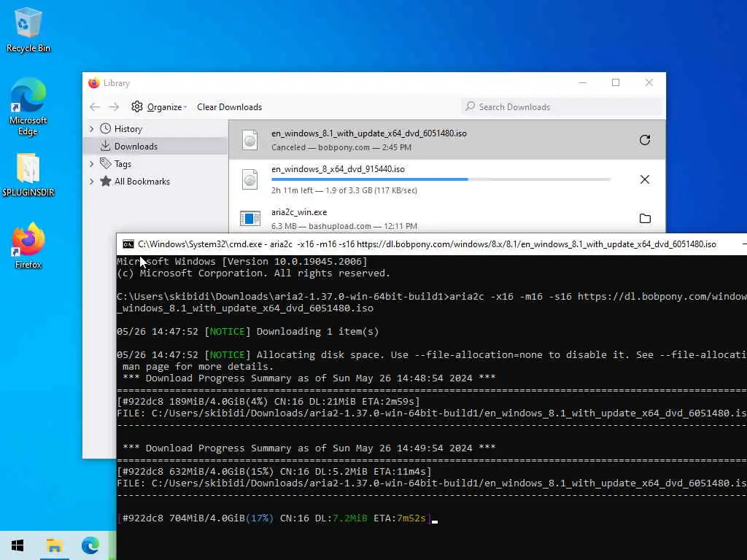Click the '(c) Microsoft Corporation' console line

point(253,273)
